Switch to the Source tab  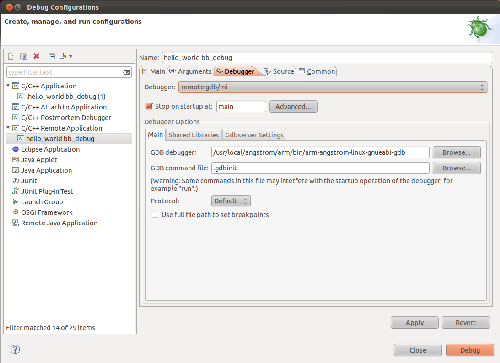click(x=280, y=71)
